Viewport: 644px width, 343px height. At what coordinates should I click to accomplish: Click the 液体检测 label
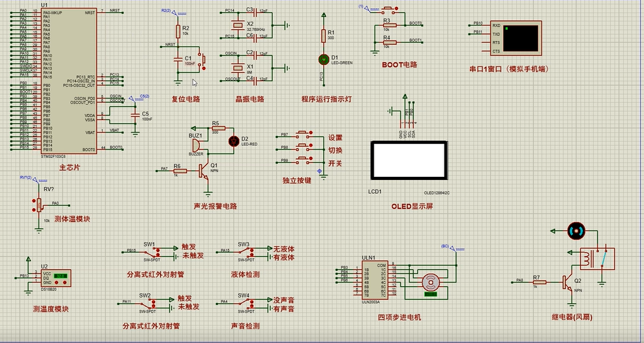click(x=246, y=274)
